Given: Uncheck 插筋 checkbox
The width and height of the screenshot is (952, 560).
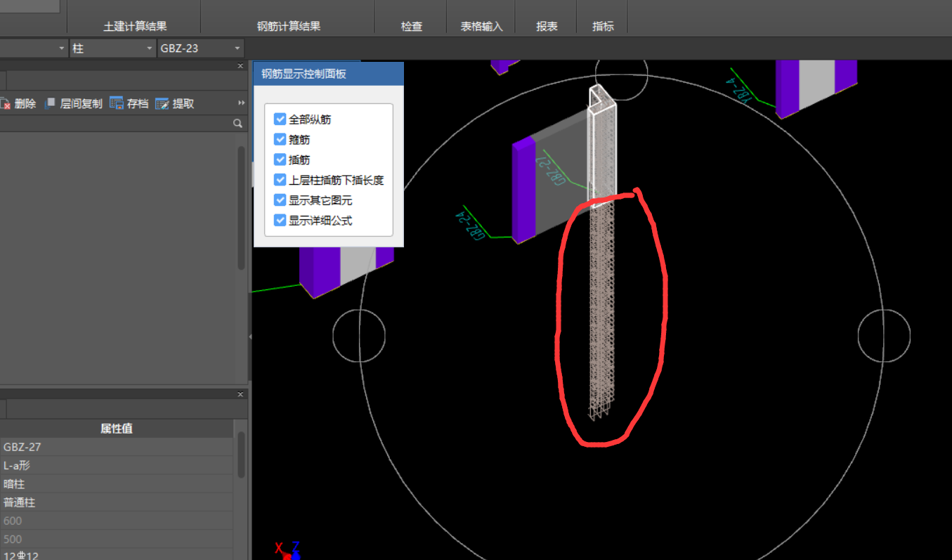Looking at the screenshot, I should click(x=280, y=159).
